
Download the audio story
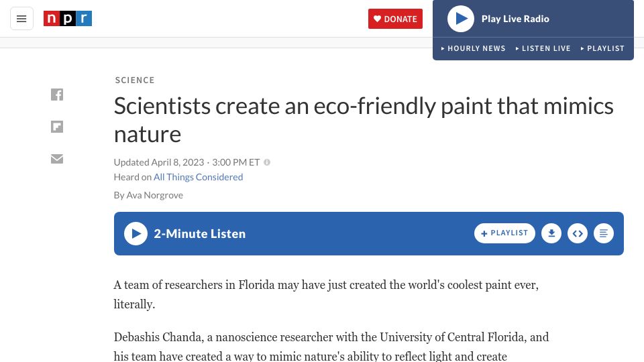point(551,233)
